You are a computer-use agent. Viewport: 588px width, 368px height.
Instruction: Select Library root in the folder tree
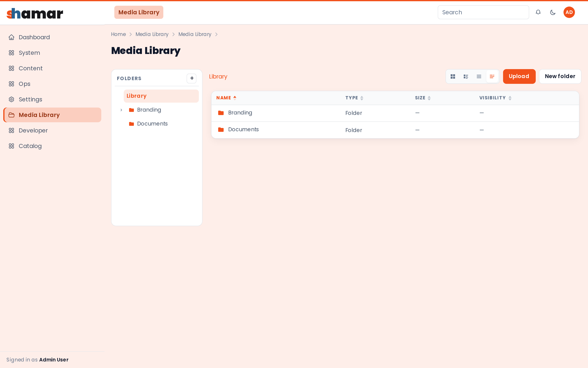tap(161, 96)
